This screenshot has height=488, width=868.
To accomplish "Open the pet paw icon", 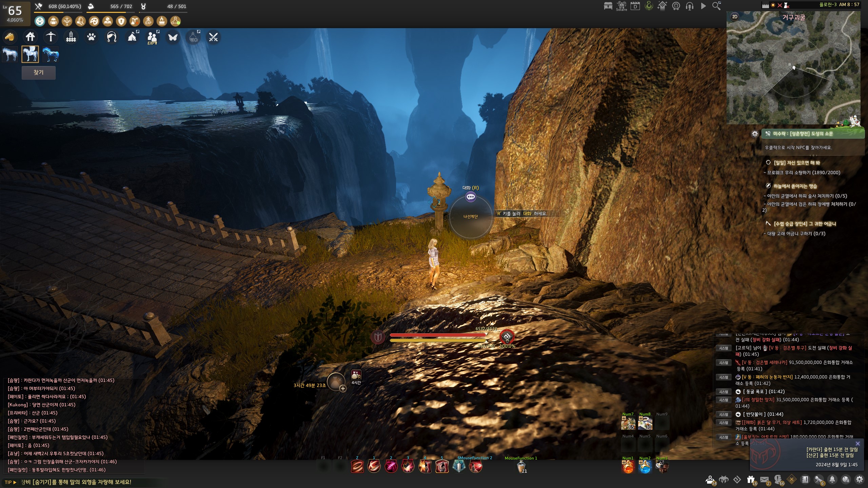I will pyautogui.click(x=91, y=37).
